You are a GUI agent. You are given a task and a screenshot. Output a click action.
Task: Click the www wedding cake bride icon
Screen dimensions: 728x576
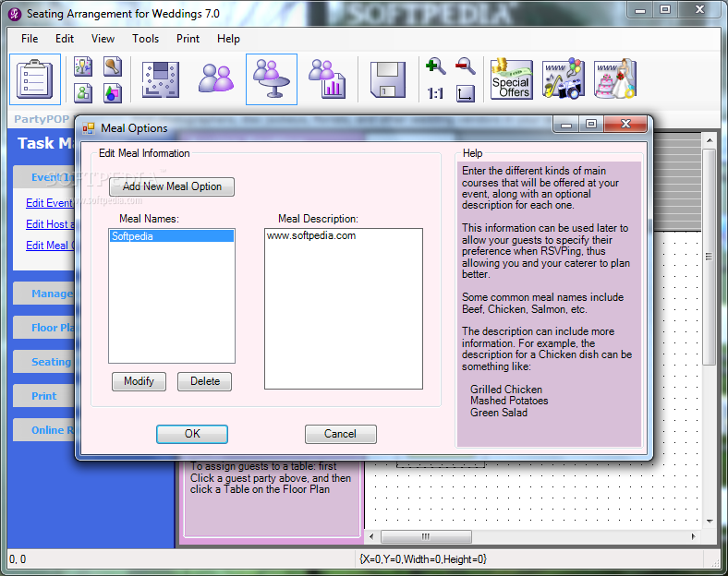pyautogui.click(x=615, y=78)
